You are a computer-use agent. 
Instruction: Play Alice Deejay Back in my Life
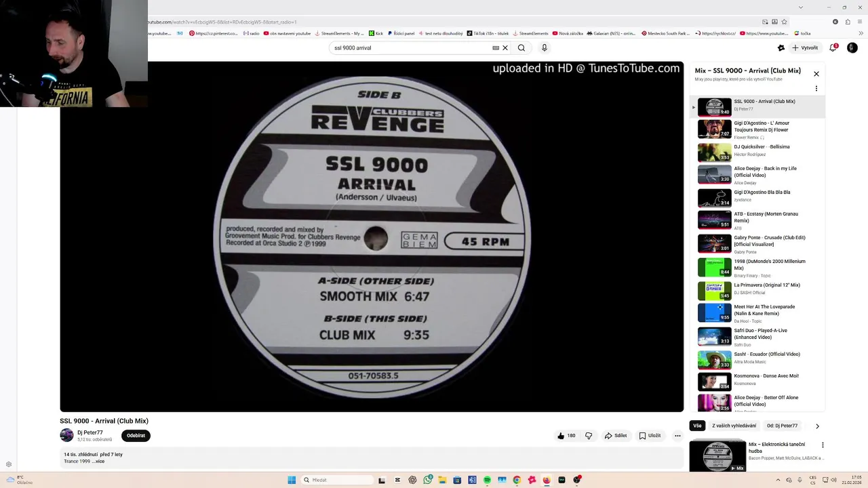coord(758,175)
